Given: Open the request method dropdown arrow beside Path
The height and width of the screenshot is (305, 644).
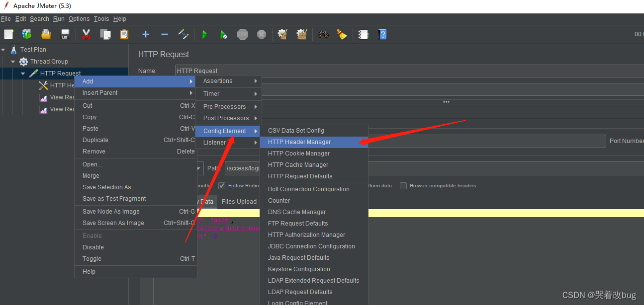Looking at the screenshot, I should coord(199,168).
